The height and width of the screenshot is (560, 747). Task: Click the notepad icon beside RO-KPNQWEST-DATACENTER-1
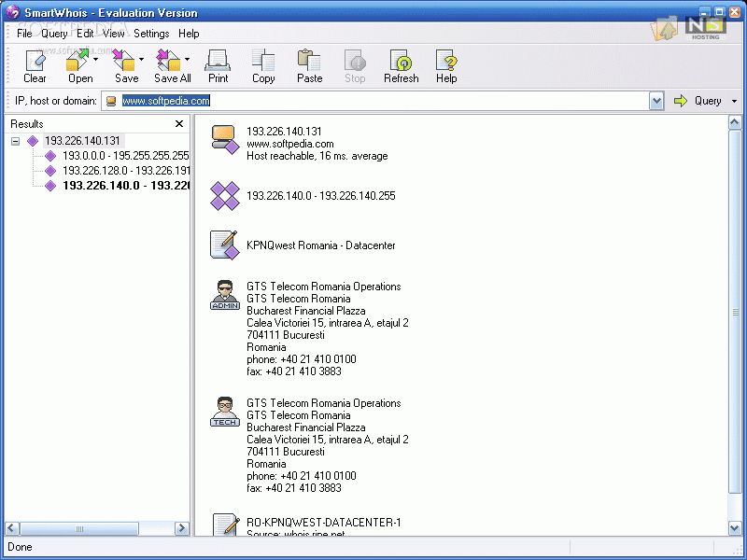(x=225, y=525)
